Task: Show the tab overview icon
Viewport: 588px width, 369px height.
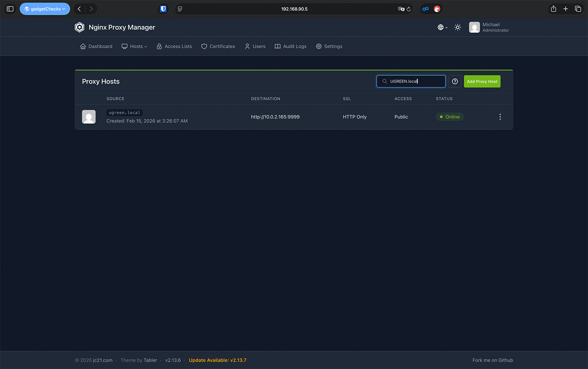Action: 578,9
